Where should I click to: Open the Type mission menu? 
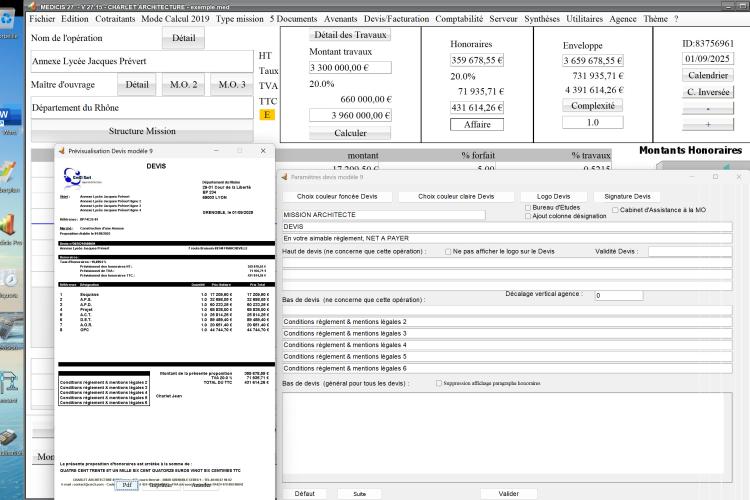240,19
